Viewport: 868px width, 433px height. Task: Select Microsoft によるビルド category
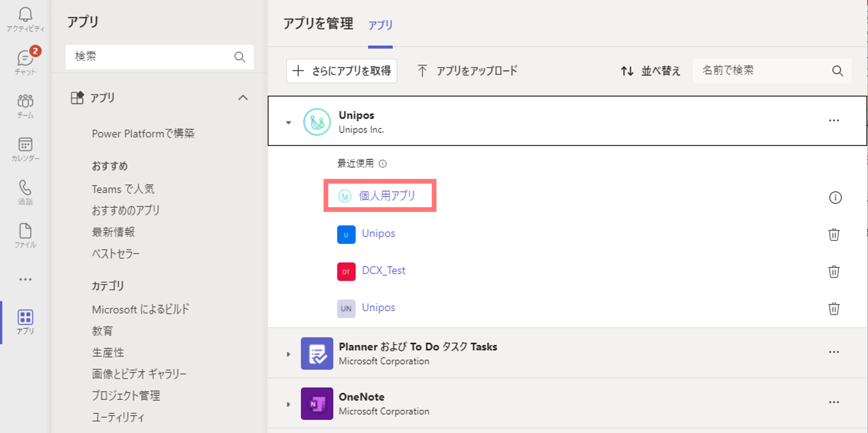point(141,309)
